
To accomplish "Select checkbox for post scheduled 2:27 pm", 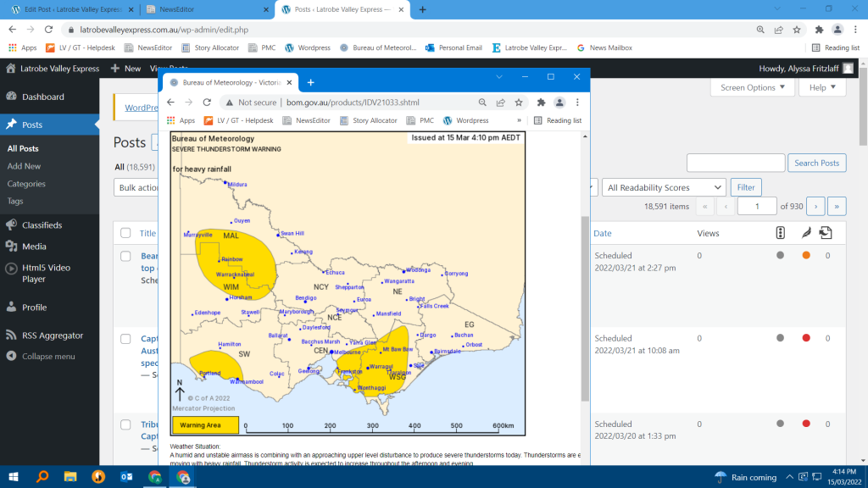I will click(125, 256).
